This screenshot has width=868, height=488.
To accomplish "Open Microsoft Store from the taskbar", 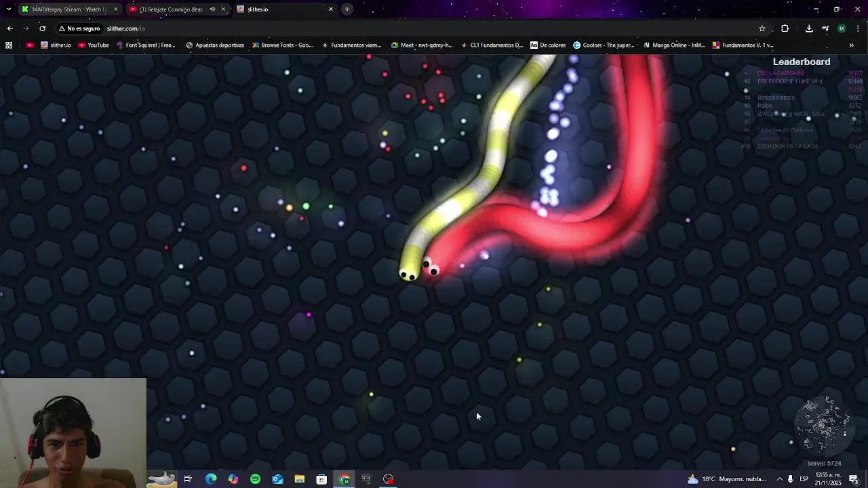I will pyautogui.click(x=321, y=479).
